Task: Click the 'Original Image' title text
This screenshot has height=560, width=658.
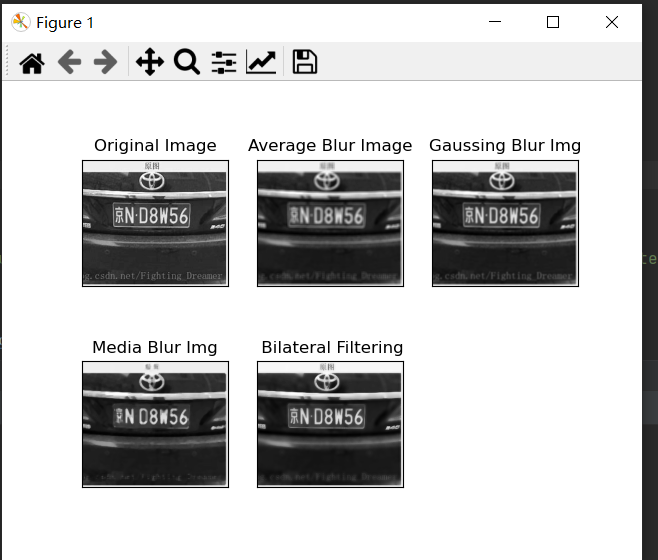Action: pyautogui.click(x=155, y=146)
